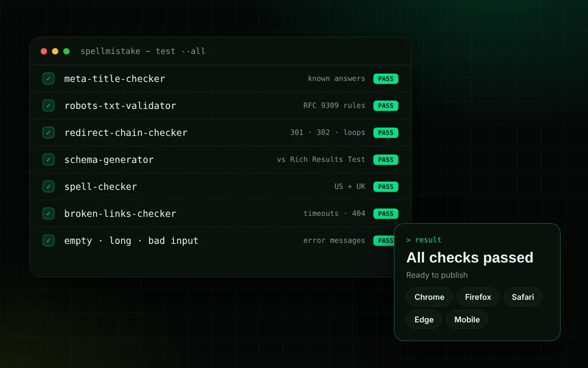Click PASS badge for broken-links-checker
588x368 pixels.
386,213
